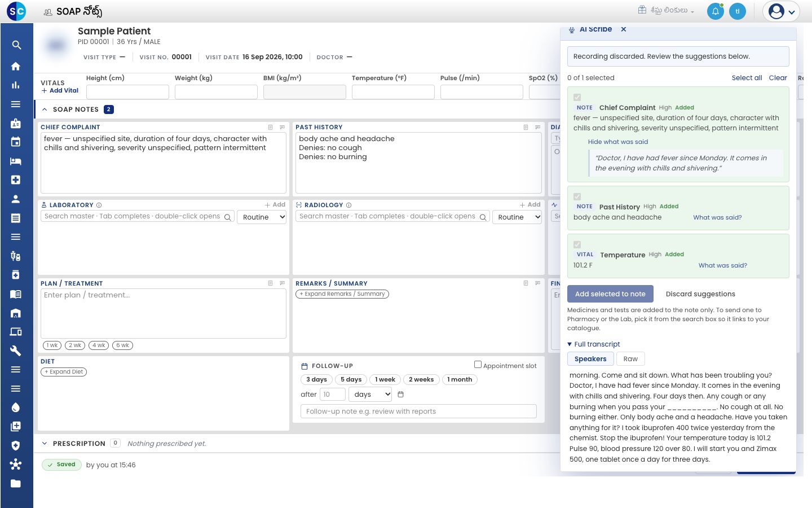
Task: Click the Select all link
Action: 747,78
